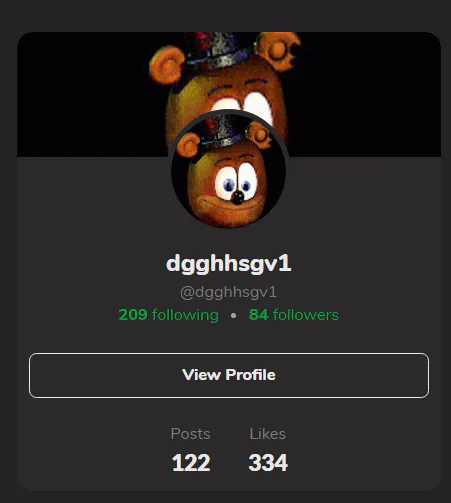Click the bear's left ear in the banner
Viewport: 451px width, 503px height.
[x=167, y=65]
